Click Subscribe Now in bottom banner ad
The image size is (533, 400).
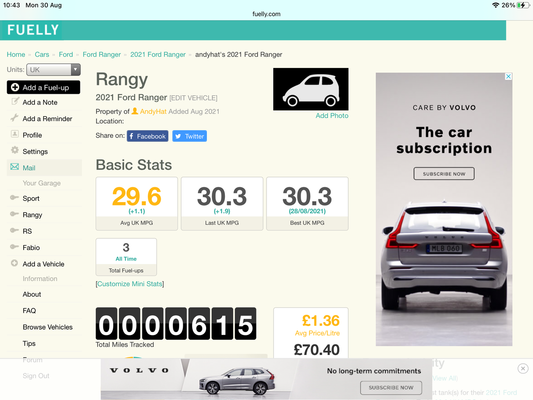[391, 387]
